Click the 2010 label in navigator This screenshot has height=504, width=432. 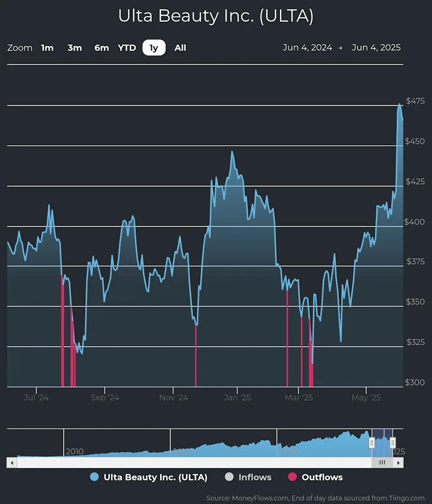(75, 452)
